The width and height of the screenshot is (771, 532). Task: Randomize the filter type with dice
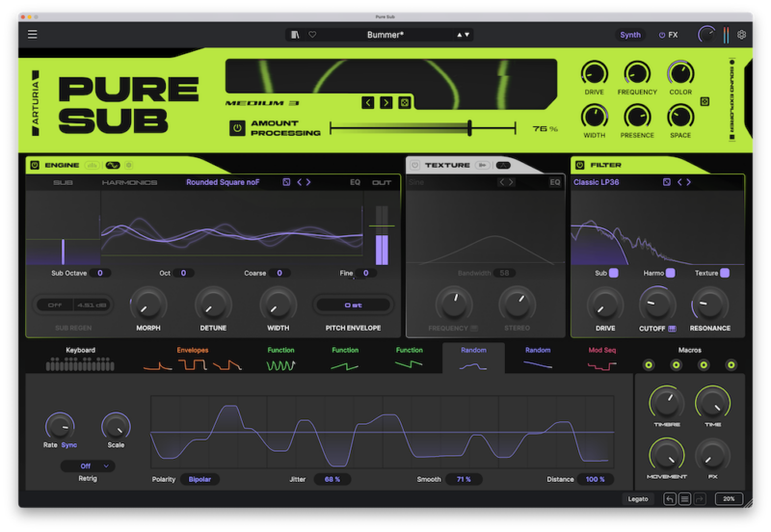(x=666, y=182)
